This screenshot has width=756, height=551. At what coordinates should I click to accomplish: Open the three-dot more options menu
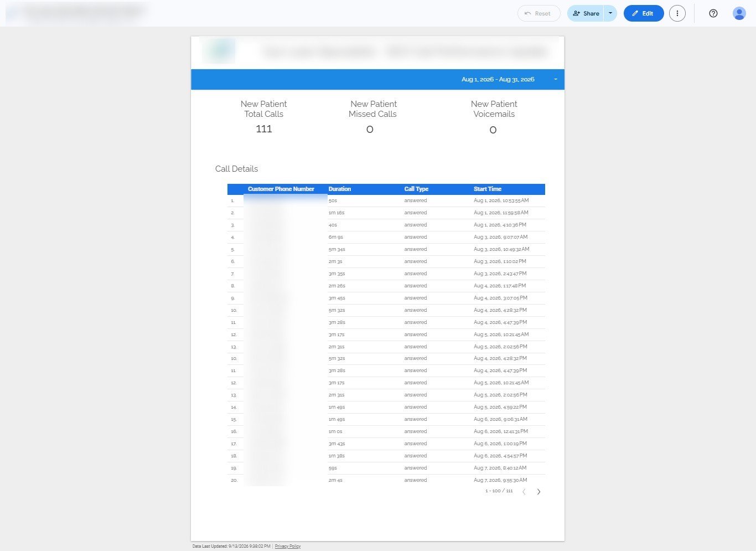tap(677, 13)
